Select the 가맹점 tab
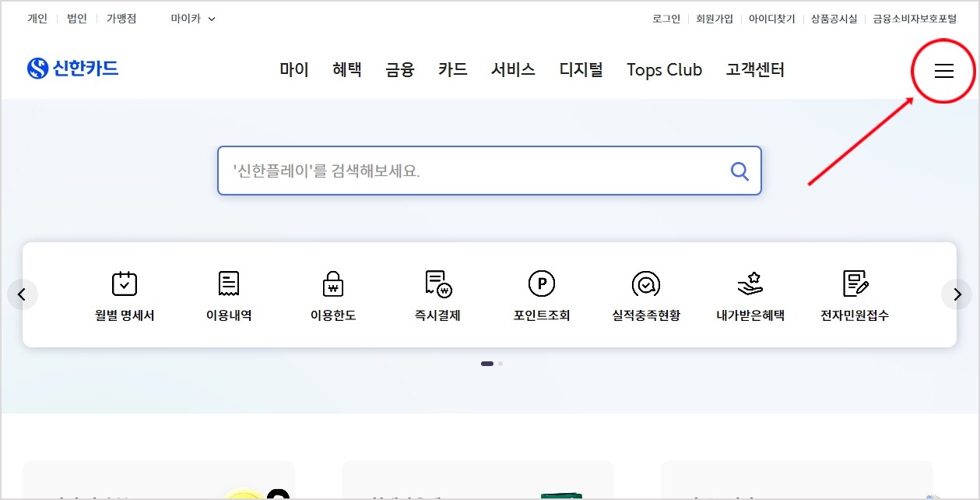Image resolution: width=980 pixels, height=500 pixels. coord(121,19)
